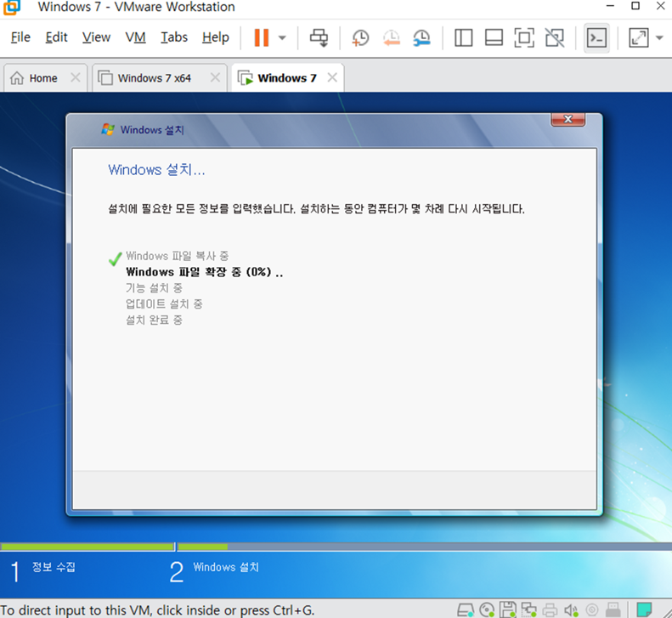672x618 pixels.
Task: Click the USB device status icon
Action: tap(613, 609)
